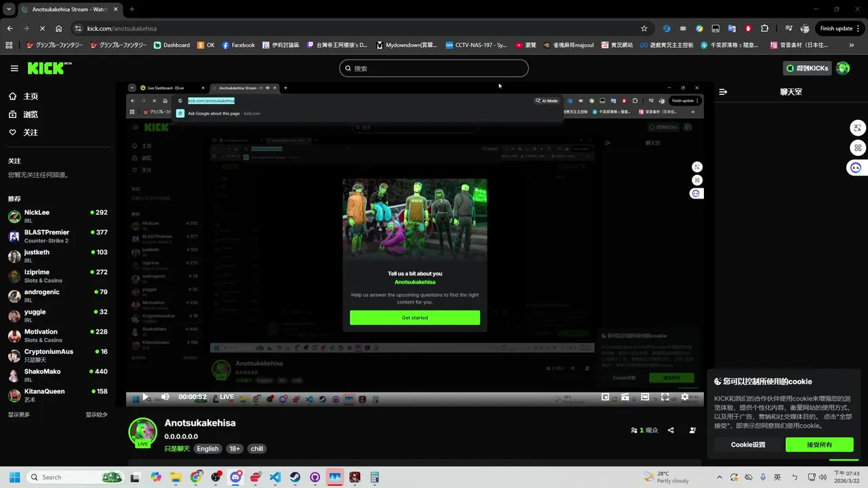This screenshot has width=868, height=488.
Task: Open ShakoMako recommended channel
Action: point(58,375)
